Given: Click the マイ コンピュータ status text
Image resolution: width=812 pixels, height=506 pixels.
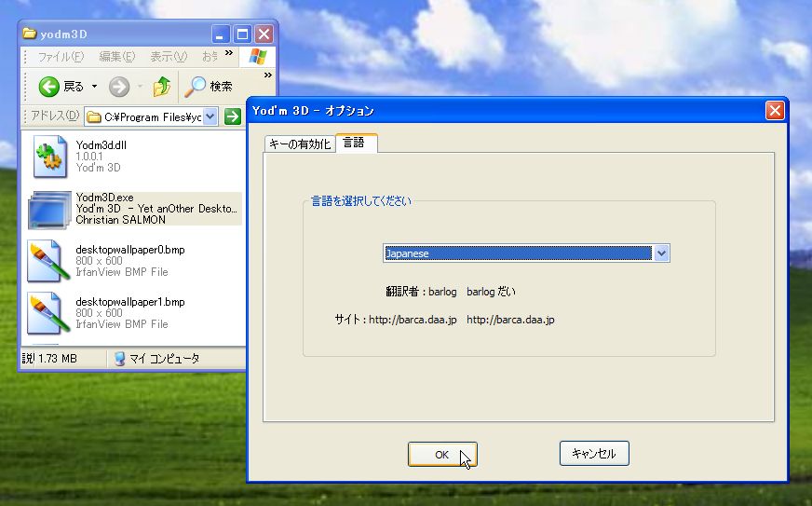Looking at the screenshot, I should click(x=164, y=358).
